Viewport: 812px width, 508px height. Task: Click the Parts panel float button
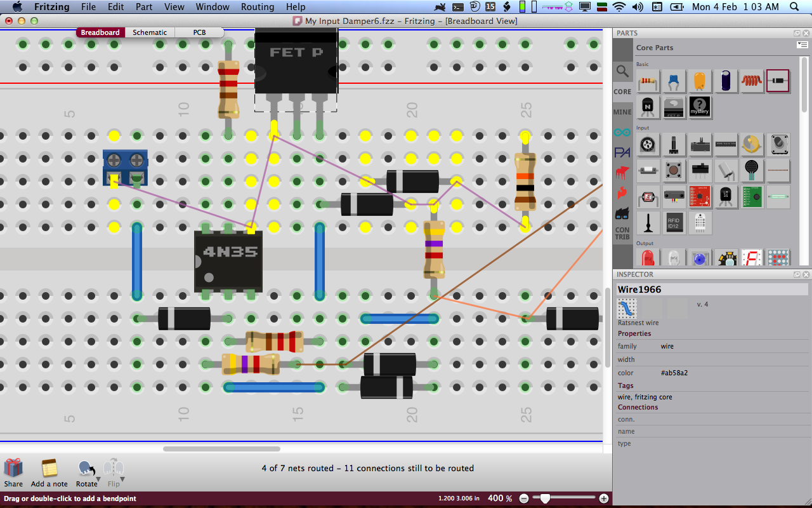(797, 33)
